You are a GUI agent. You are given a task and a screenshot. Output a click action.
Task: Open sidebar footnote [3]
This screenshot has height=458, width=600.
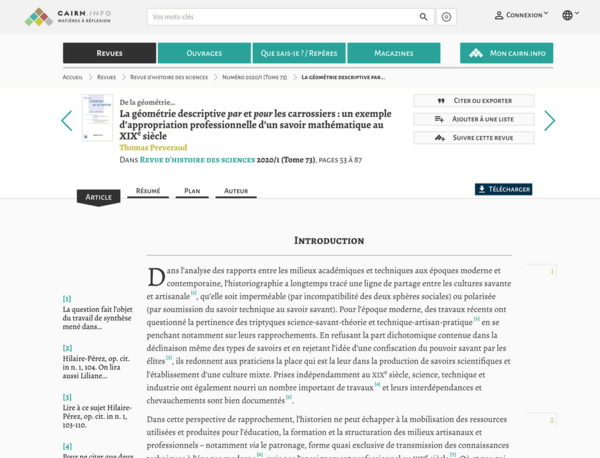[x=67, y=397]
